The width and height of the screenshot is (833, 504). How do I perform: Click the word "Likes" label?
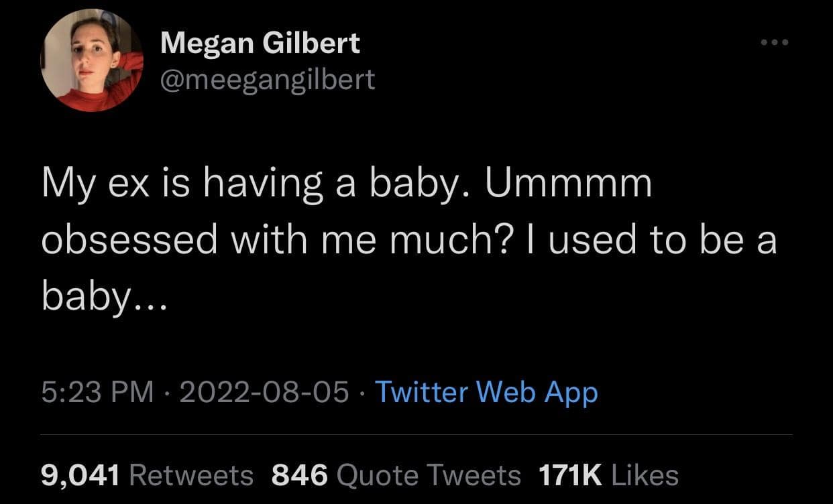645,475
